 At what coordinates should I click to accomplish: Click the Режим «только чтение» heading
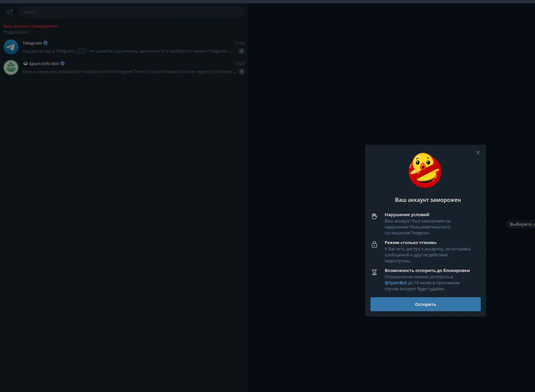pos(411,243)
